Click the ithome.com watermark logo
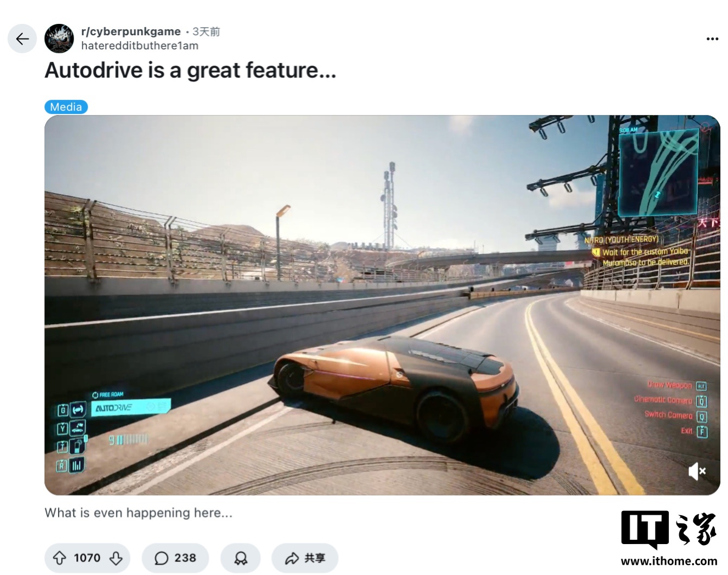 [669, 538]
